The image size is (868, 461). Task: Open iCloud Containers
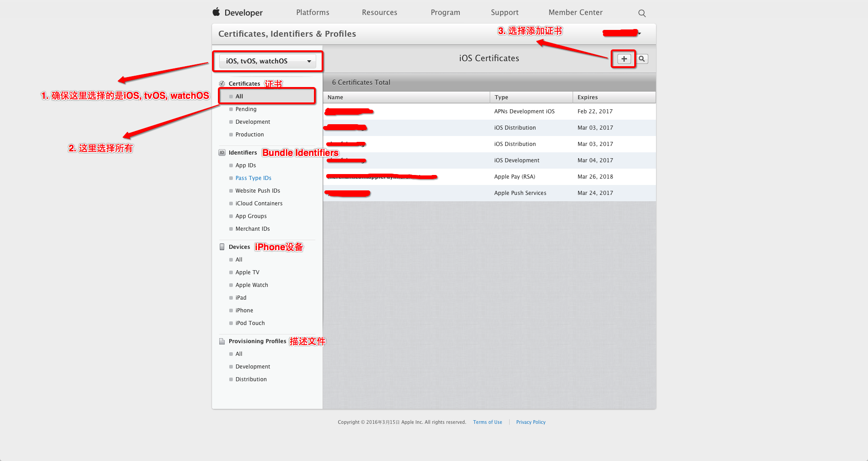pos(259,204)
